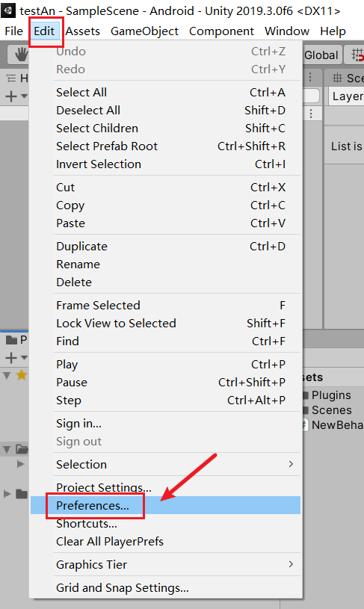The image size is (364, 609).
Task: Select the Hand tool in toolbar
Action: click(x=20, y=55)
